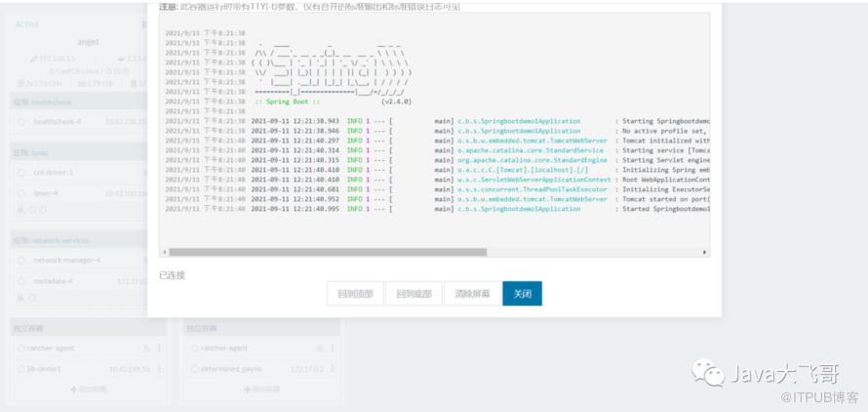
Task: Click the 回到顶部 back-to-top button
Action: [x=355, y=293]
